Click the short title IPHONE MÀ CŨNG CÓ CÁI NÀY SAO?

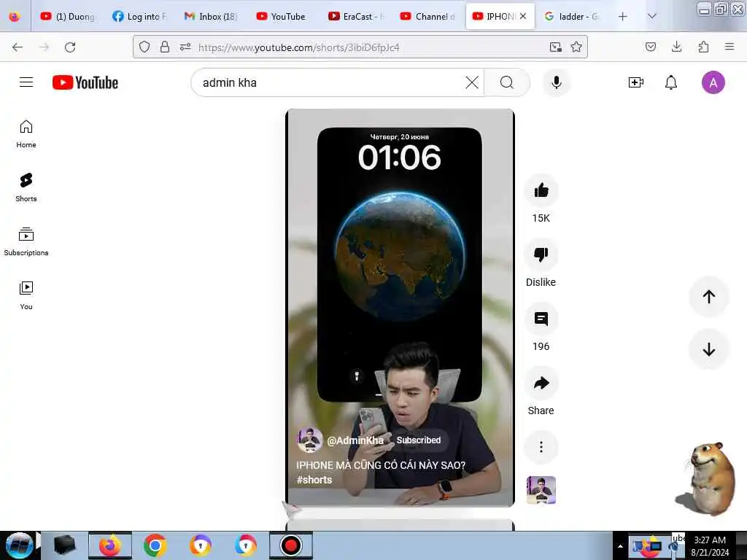[x=381, y=465]
